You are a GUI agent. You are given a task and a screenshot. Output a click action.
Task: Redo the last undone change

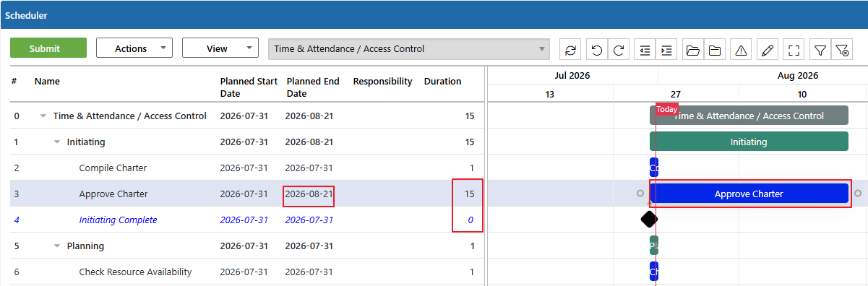[619, 49]
